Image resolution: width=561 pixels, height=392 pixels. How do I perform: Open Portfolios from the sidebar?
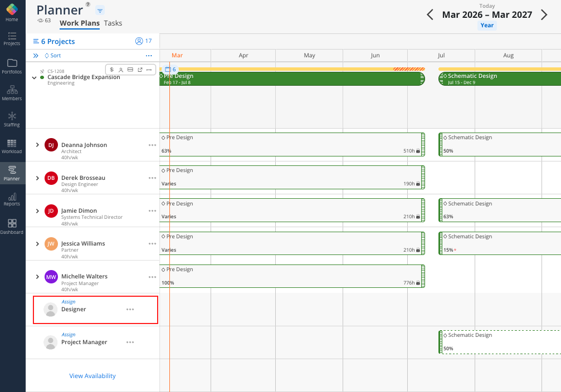pos(12,66)
